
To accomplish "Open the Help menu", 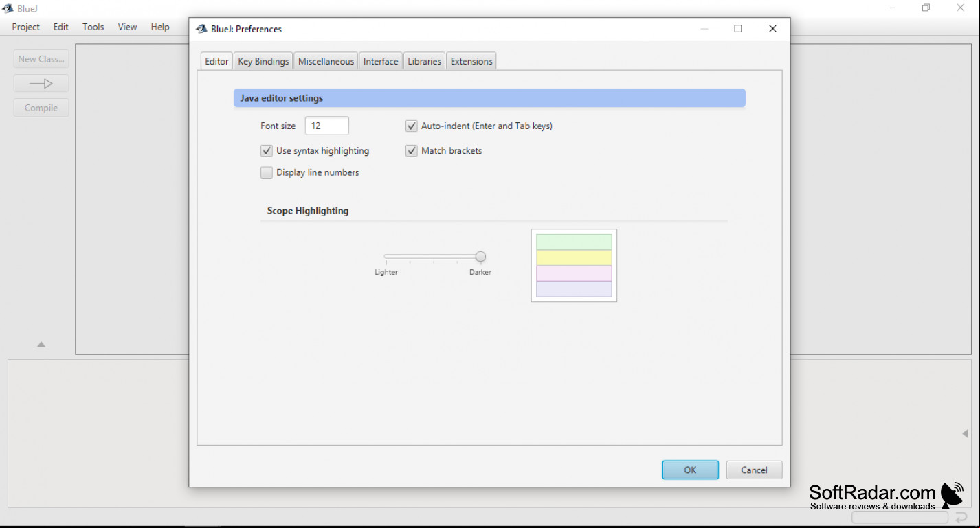I will click(160, 27).
